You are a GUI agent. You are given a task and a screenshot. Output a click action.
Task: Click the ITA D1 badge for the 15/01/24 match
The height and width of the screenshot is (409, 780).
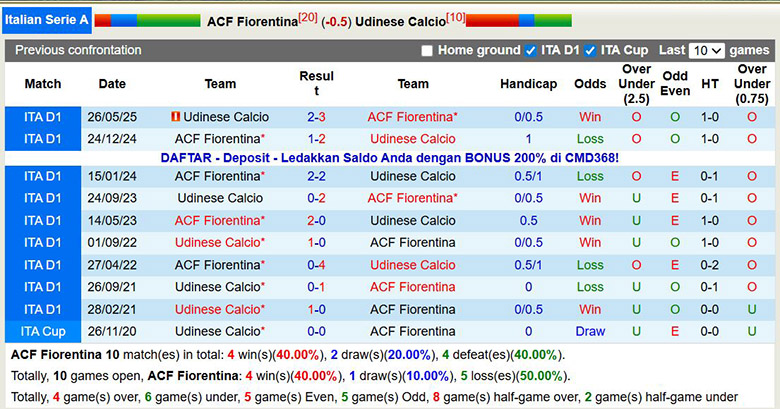(x=43, y=176)
